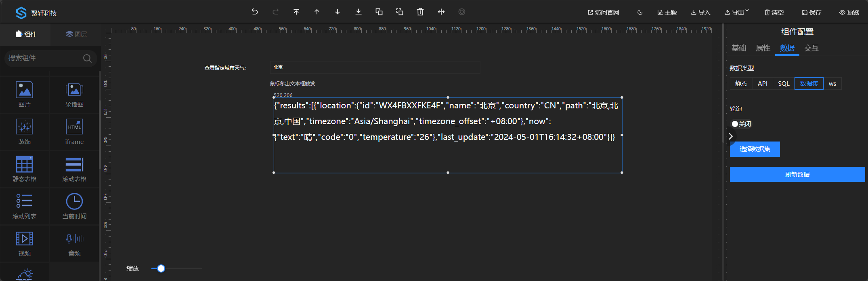This screenshot has height=281, width=868.
Task: Click the copy component icon
Action: pos(379,12)
